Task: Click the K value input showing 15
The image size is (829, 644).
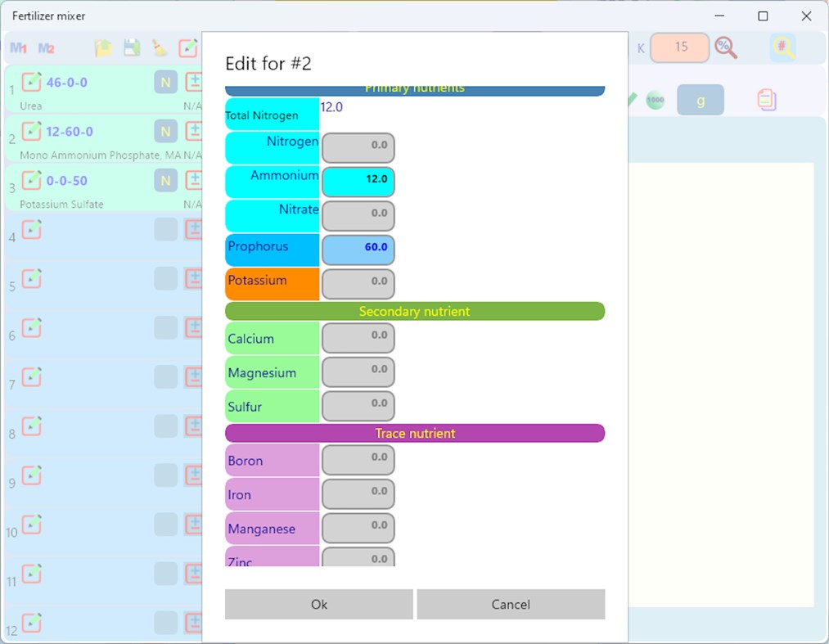Action: [x=679, y=47]
